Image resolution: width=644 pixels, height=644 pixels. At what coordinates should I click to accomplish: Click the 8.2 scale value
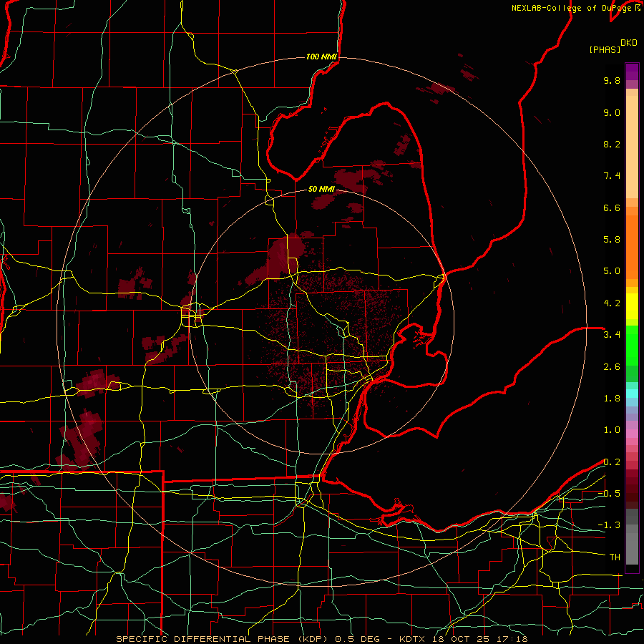click(x=612, y=144)
